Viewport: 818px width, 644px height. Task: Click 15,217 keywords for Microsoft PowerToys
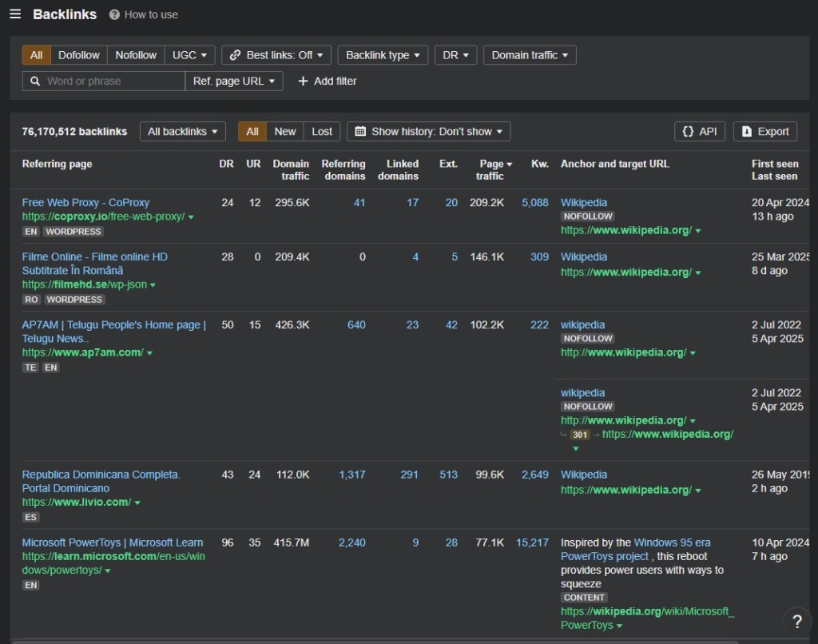coord(532,543)
